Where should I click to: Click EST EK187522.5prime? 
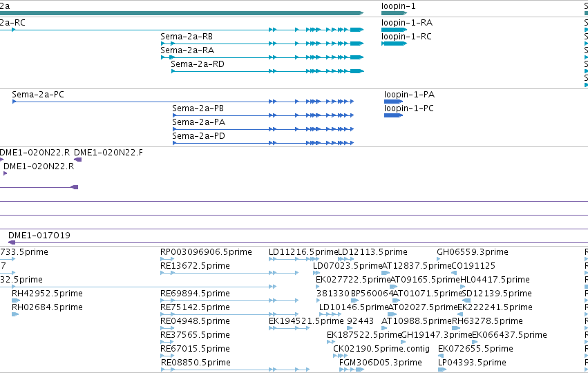tap(364, 335)
